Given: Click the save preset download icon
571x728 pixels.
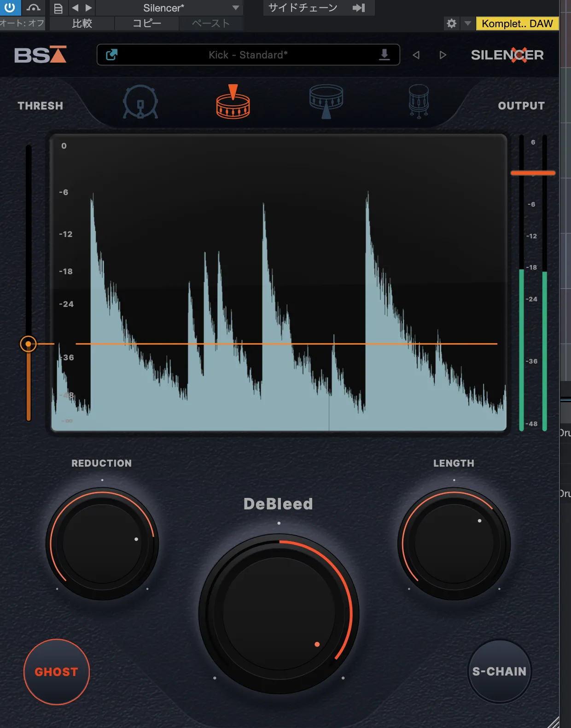Looking at the screenshot, I should tap(384, 55).
